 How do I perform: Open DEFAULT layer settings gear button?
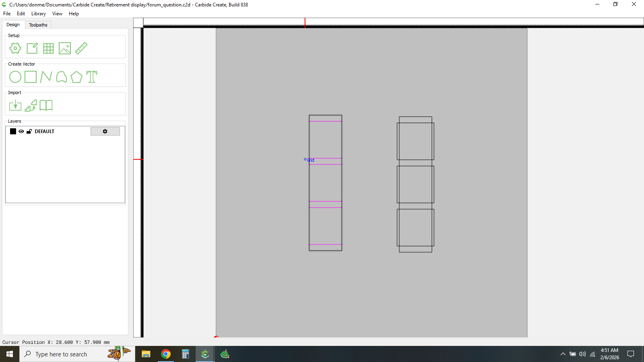click(105, 132)
